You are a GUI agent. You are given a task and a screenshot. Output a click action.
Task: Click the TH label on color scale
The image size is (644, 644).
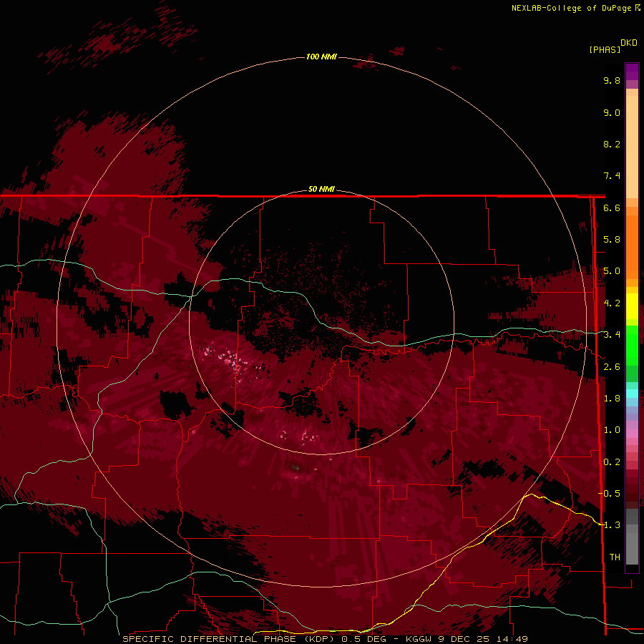tap(615, 557)
